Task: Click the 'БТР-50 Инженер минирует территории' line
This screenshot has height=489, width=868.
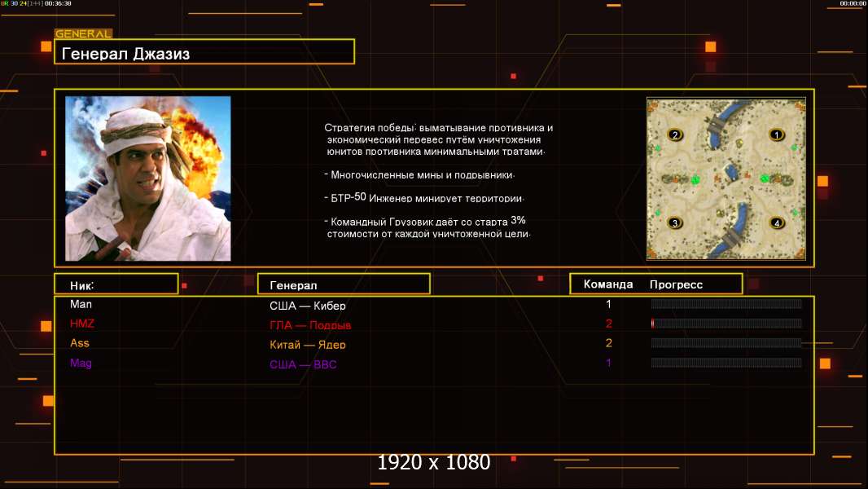Action: click(424, 198)
